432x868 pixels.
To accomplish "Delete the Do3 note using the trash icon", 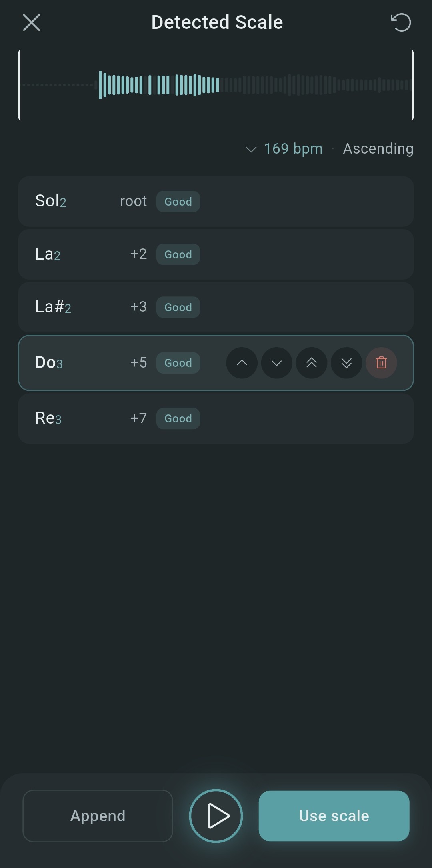I will click(x=381, y=363).
